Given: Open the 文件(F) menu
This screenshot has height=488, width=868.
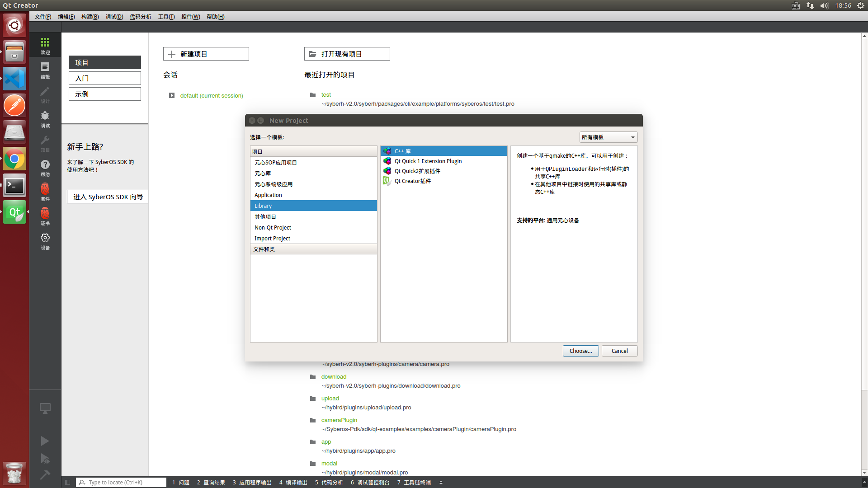Looking at the screenshot, I should 43,16.
